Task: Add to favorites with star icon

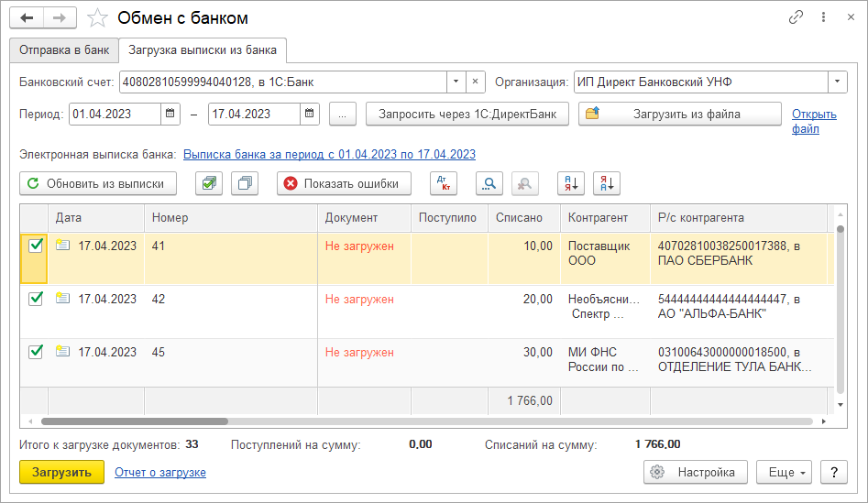Action: point(97,18)
